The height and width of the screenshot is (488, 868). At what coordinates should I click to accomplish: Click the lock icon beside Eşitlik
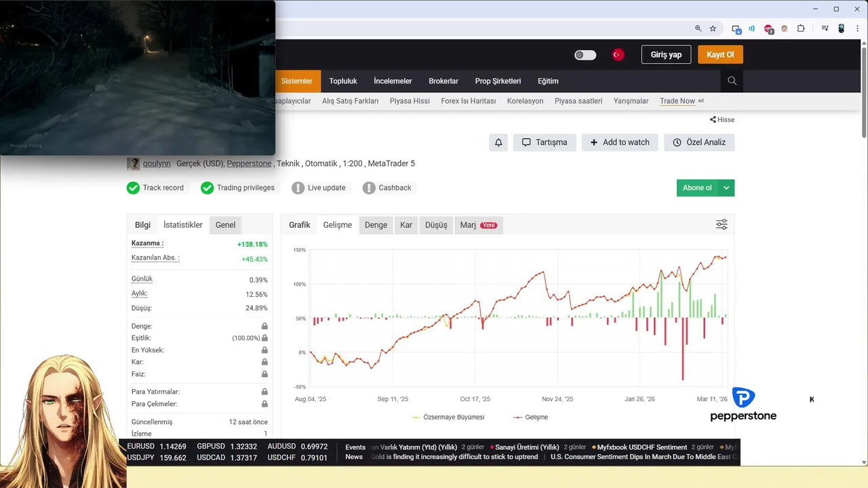(x=264, y=338)
